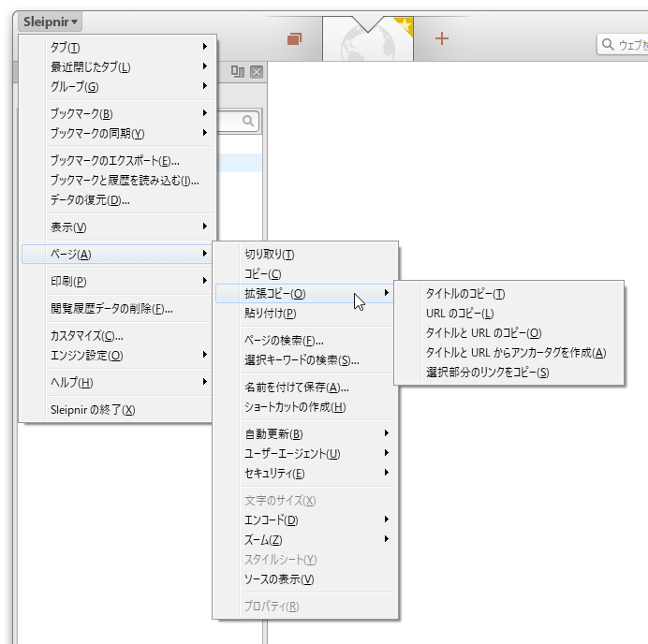Select コピー(C) copy command
The width and height of the screenshot is (648, 644).
[x=305, y=273]
